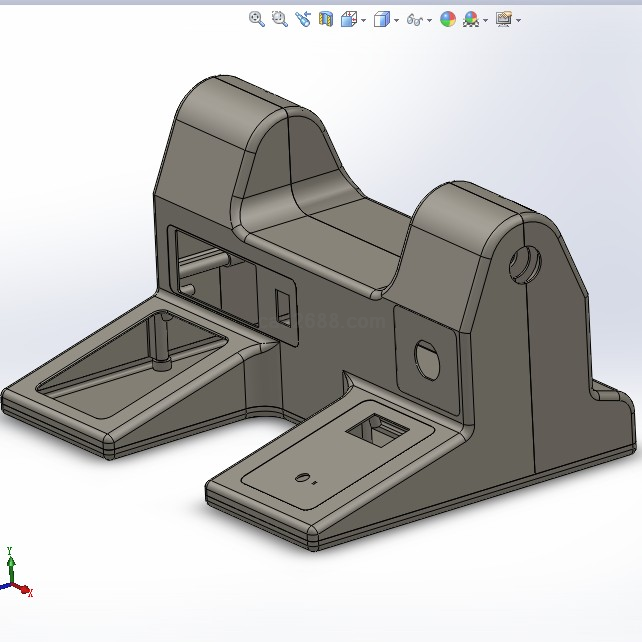642x642 pixels.
Task: Expand the Display Style dropdown arrow
Action: click(x=396, y=20)
